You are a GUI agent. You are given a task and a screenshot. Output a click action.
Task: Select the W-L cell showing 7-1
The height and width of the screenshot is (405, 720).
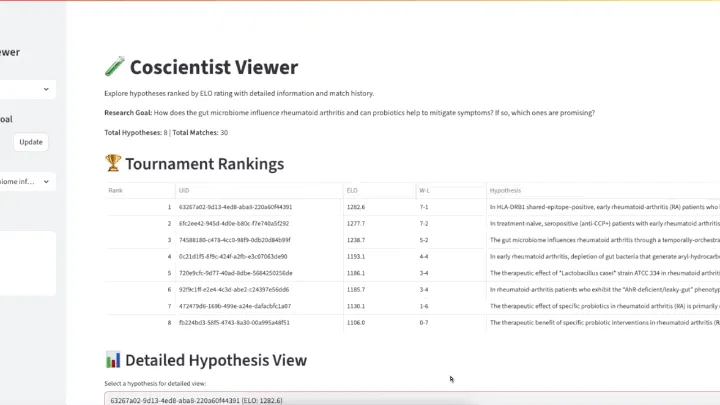(x=451, y=207)
